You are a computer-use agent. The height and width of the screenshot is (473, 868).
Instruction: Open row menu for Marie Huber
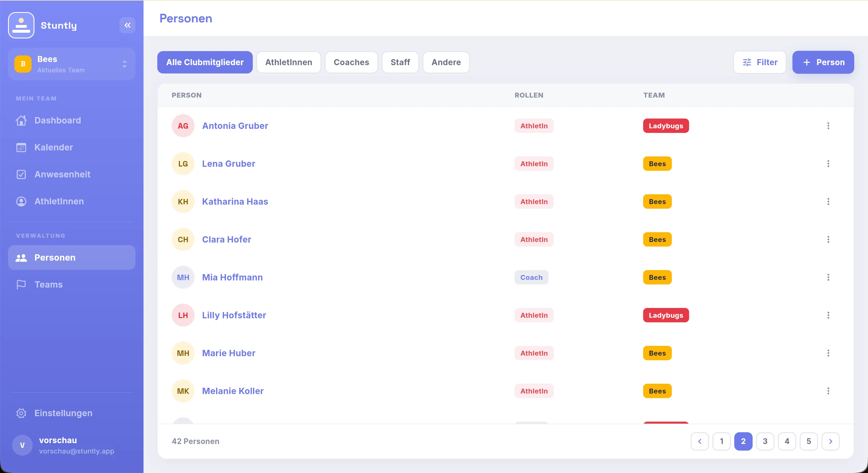pos(828,353)
